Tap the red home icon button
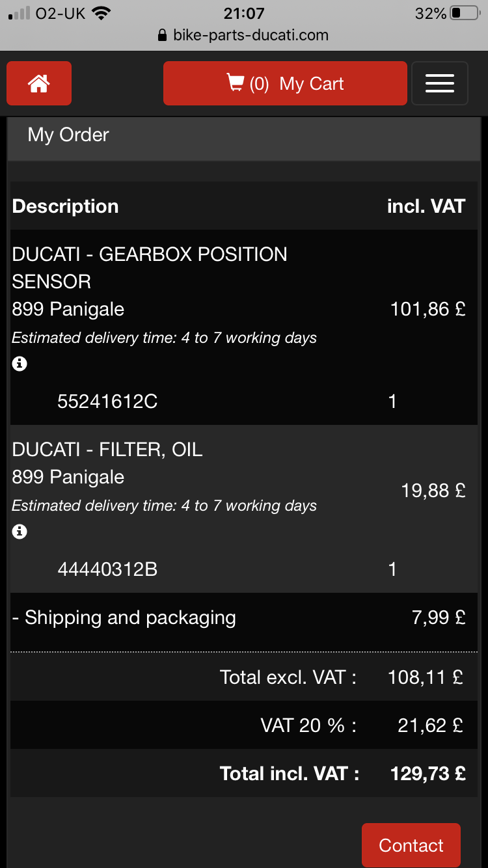This screenshot has width=488, height=868. click(39, 83)
